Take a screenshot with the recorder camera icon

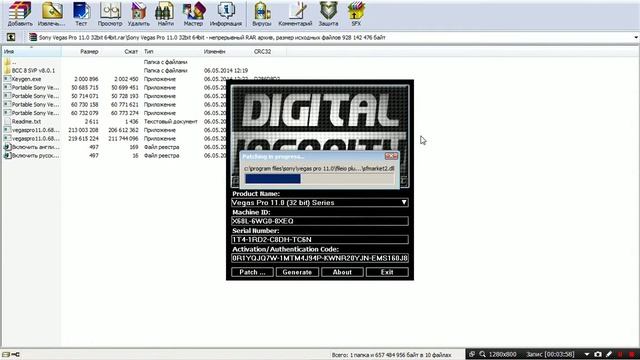pyautogui.click(x=598, y=354)
